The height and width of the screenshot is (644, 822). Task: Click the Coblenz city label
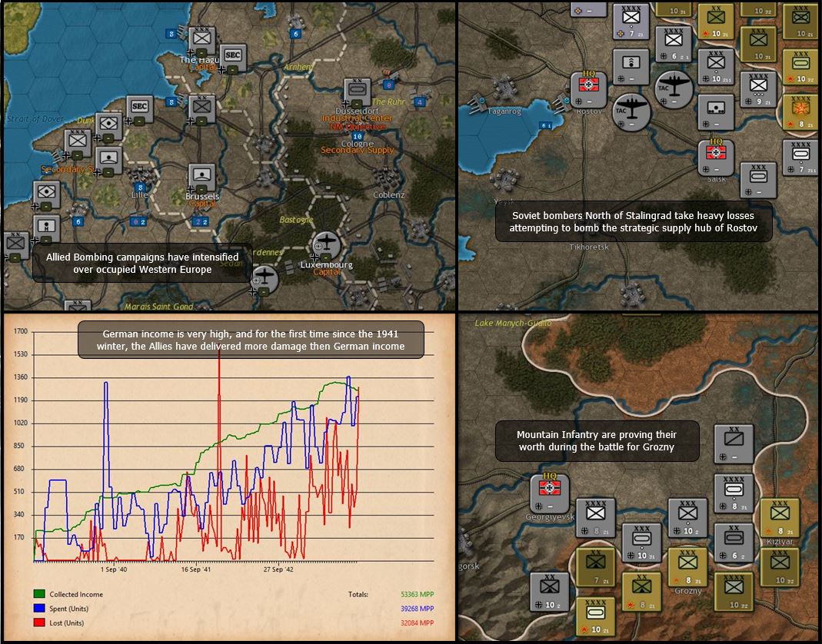pyautogui.click(x=389, y=195)
